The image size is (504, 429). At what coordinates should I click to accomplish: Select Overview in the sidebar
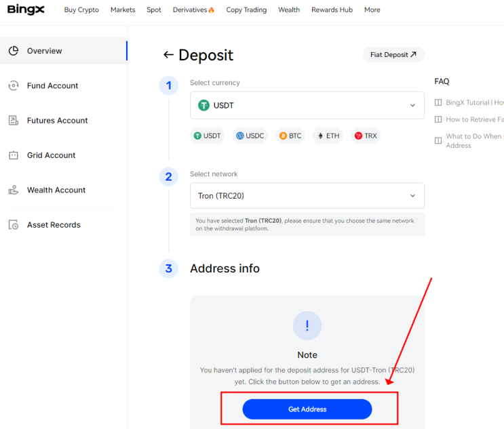coord(64,51)
